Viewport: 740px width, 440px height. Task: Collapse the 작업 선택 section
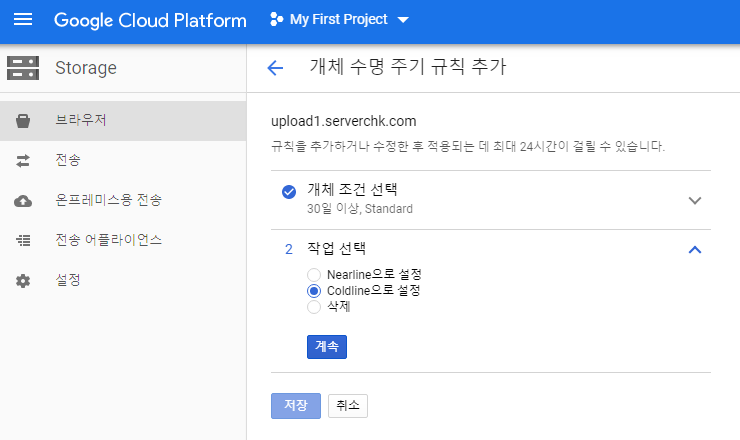coord(695,249)
